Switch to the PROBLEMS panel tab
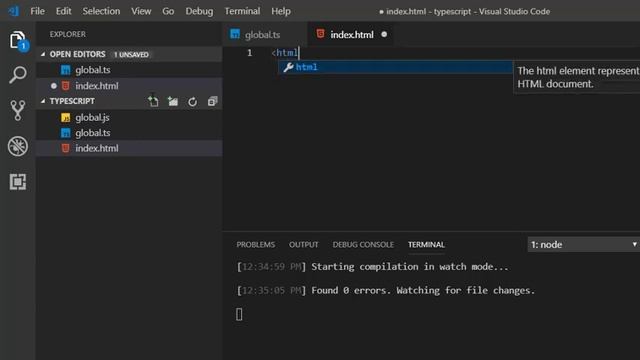 click(256, 244)
